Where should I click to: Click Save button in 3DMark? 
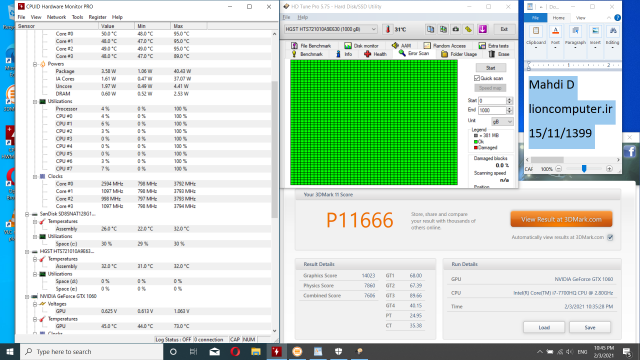(x=590, y=327)
